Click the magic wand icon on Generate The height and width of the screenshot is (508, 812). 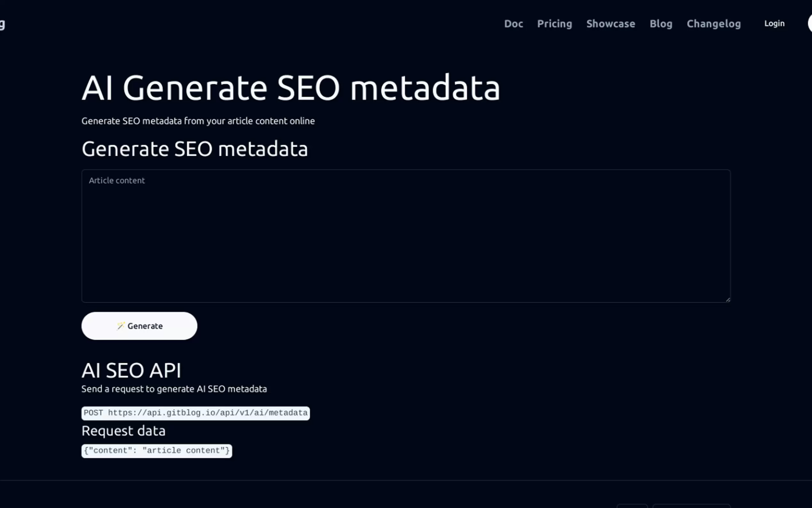tap(121, 326)
